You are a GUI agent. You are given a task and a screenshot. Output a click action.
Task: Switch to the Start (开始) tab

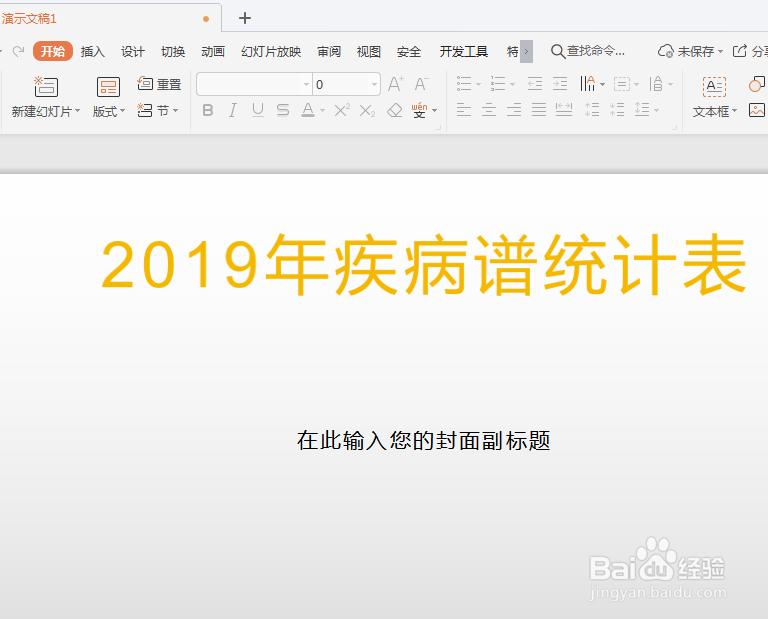(x=53, y=51)
